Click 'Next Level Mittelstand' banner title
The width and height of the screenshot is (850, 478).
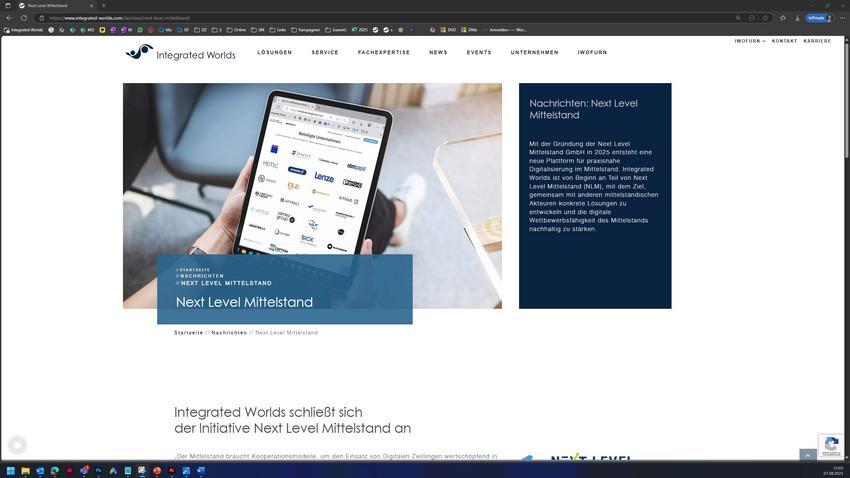click(x=244, y=302)
